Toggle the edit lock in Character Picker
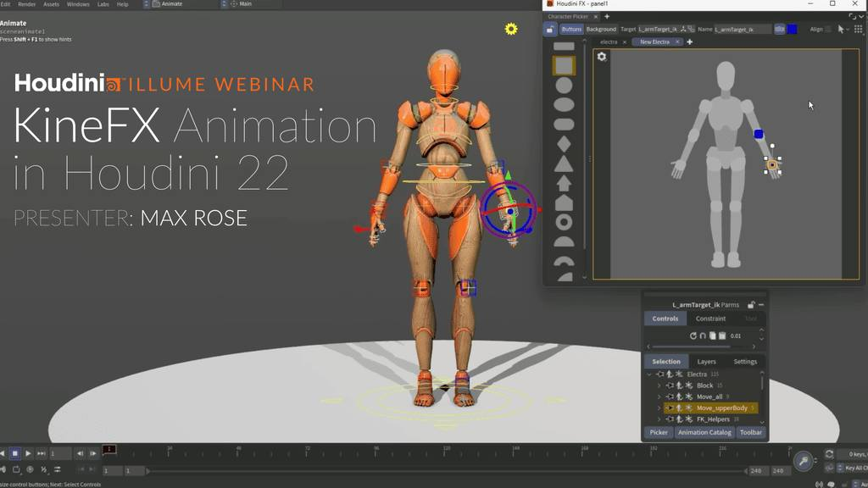 550,30
